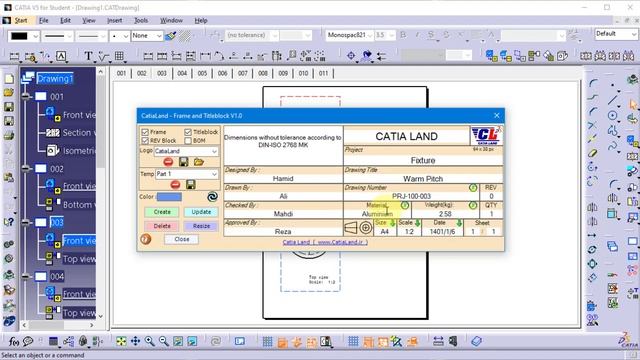
Task: Open the Catia Land website link
Action: 325,242
